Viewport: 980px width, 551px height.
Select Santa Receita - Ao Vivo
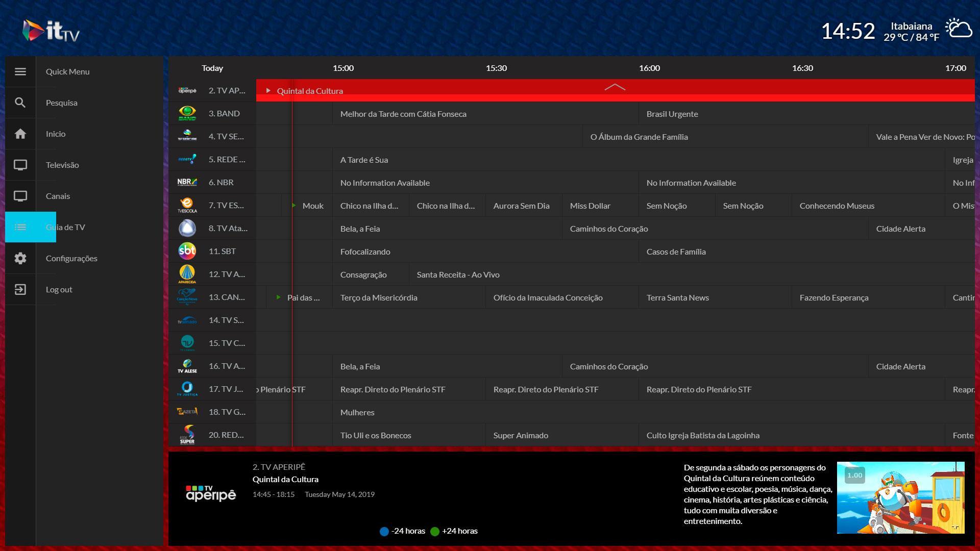pyautogui.click(x=692, y=274)
